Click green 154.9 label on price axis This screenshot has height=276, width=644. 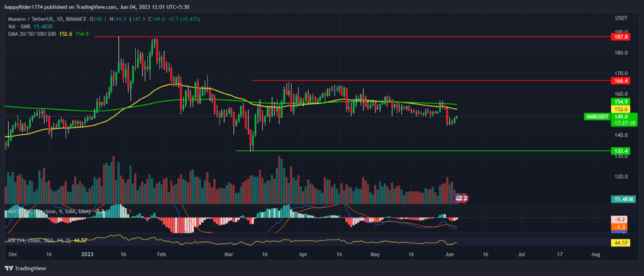(x=620, y=101)
